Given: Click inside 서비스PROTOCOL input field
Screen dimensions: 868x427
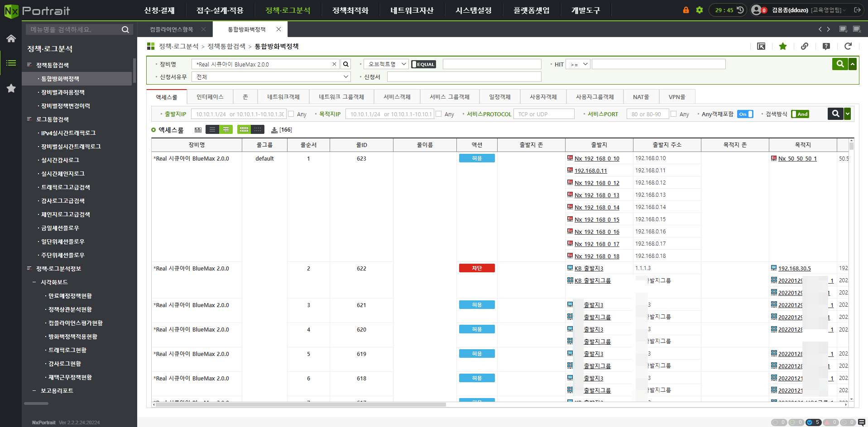Looking at the screenshot, I should [544, 114].
